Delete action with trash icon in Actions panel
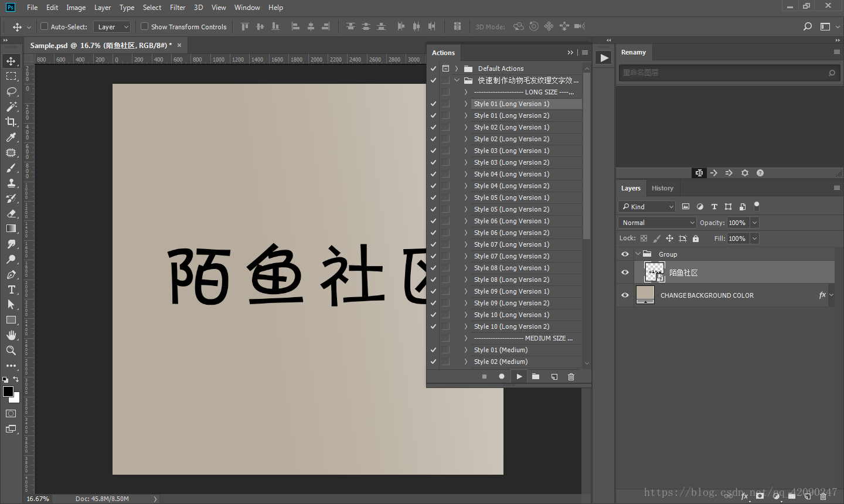 571,377
